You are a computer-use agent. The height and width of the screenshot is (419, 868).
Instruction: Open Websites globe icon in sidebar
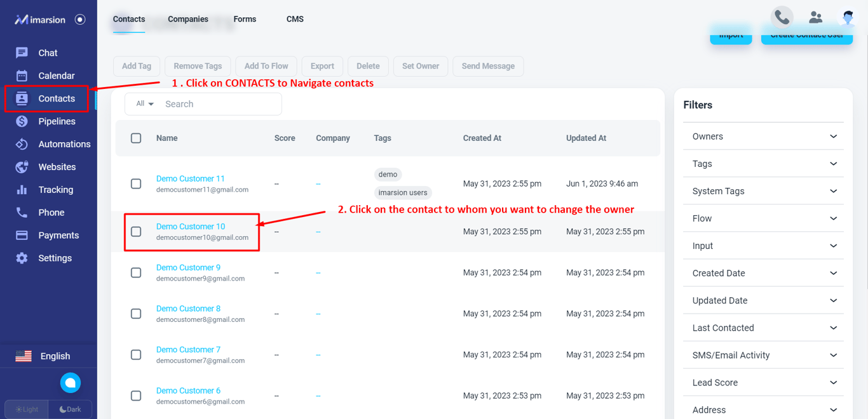(22, 167)
